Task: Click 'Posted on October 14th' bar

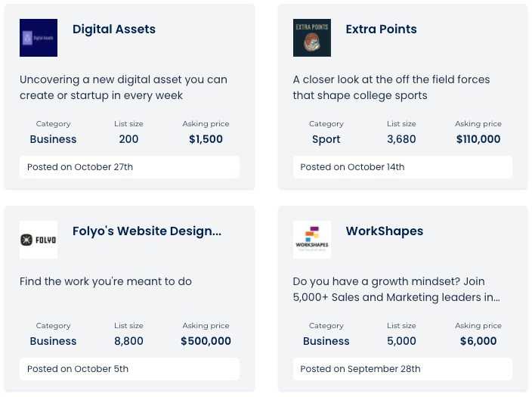Action: (402, 167)
